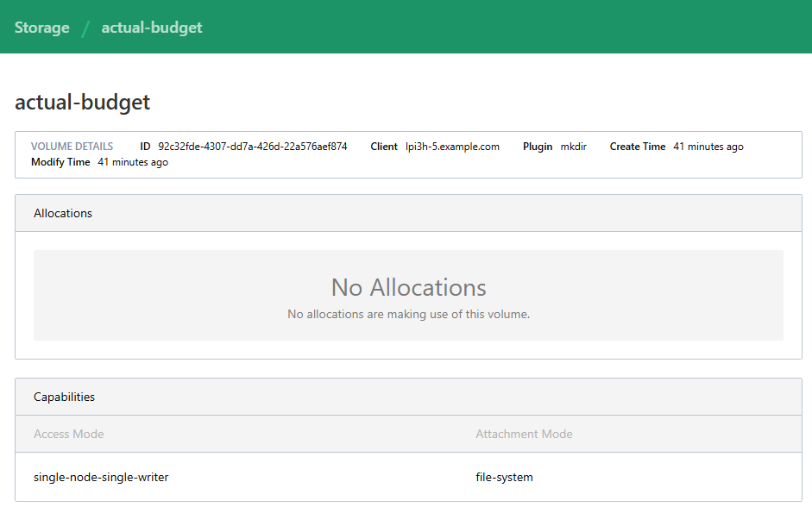Click the Attachment Mode column header
The width and height of the screenshot is (812, 507).
tap(524, 434)
